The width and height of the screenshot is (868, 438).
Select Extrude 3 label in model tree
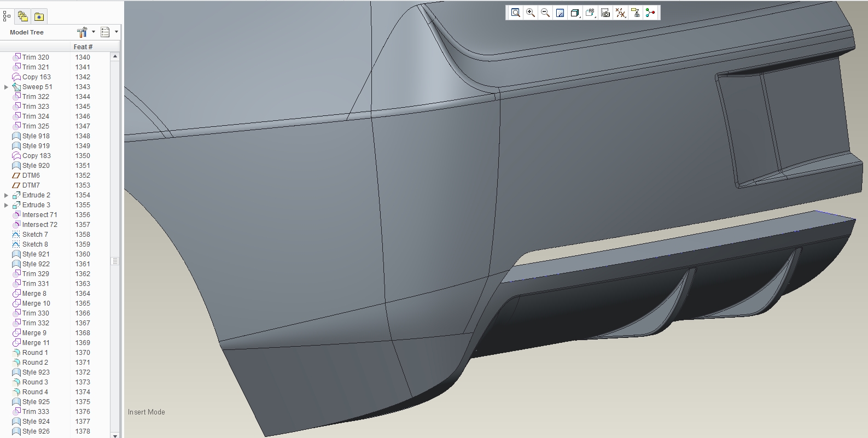[x=36, y=205]
